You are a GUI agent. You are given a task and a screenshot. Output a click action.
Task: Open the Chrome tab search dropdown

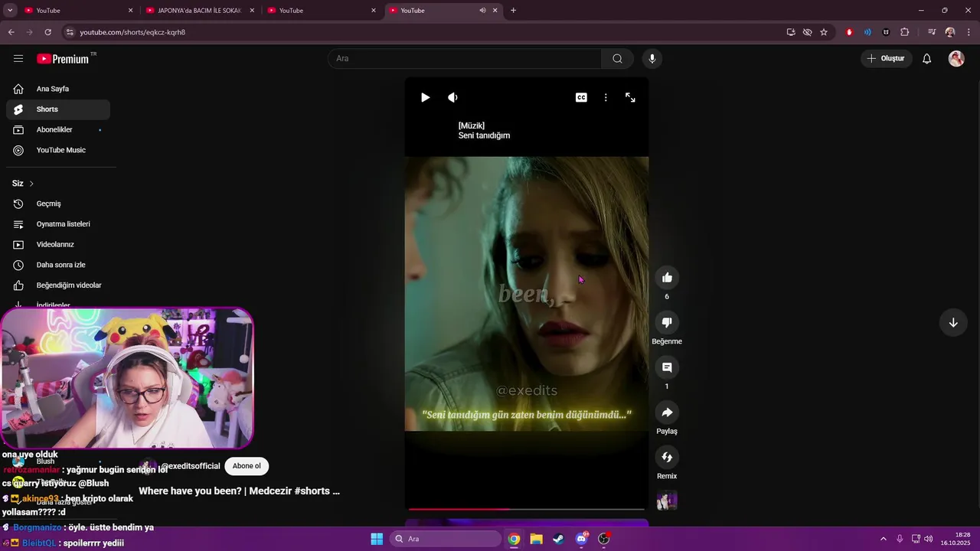(10, 11)
